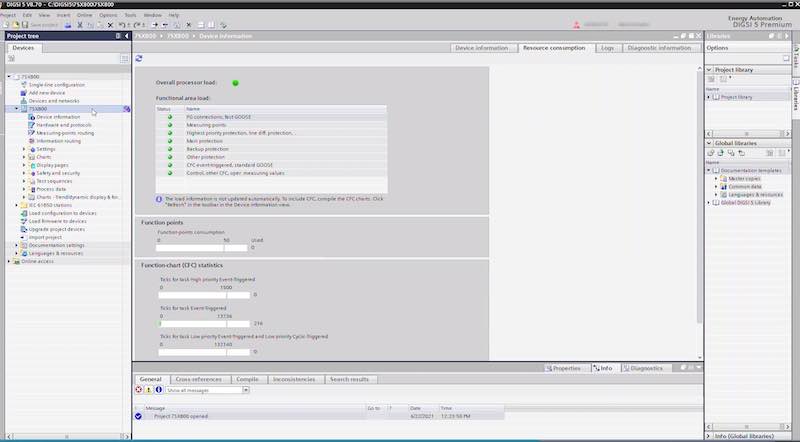Click Save project in the toolbar
The height and width of the screenshot is (442, 800).
[40, 24]
